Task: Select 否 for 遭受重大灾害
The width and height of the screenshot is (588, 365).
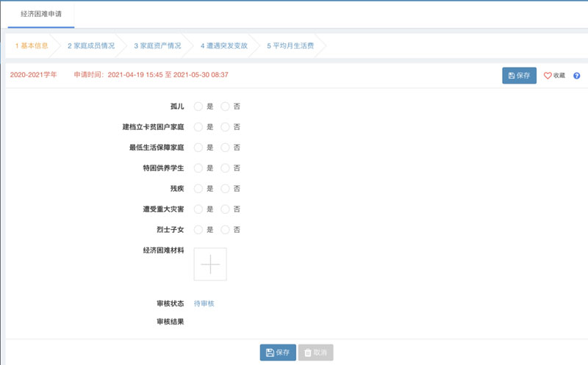Action: coord(226,209)
